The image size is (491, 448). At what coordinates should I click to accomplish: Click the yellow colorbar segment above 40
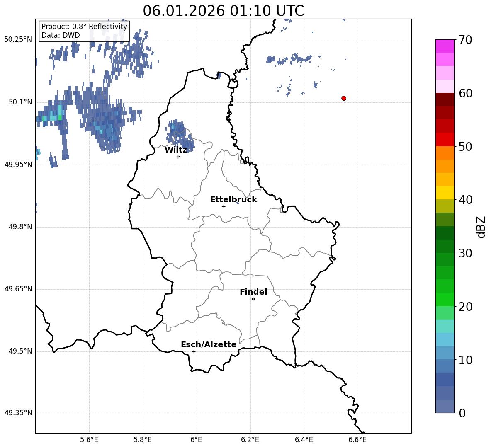(445, 193)
